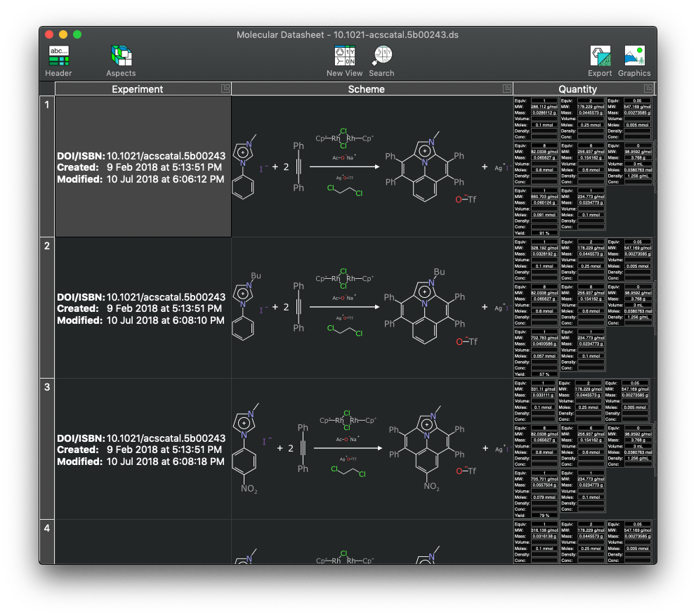Viewport: 696px width, 616px height.
Task: Select row 3 by its row number
Action: pyautogui.click(x=47, y=387)
